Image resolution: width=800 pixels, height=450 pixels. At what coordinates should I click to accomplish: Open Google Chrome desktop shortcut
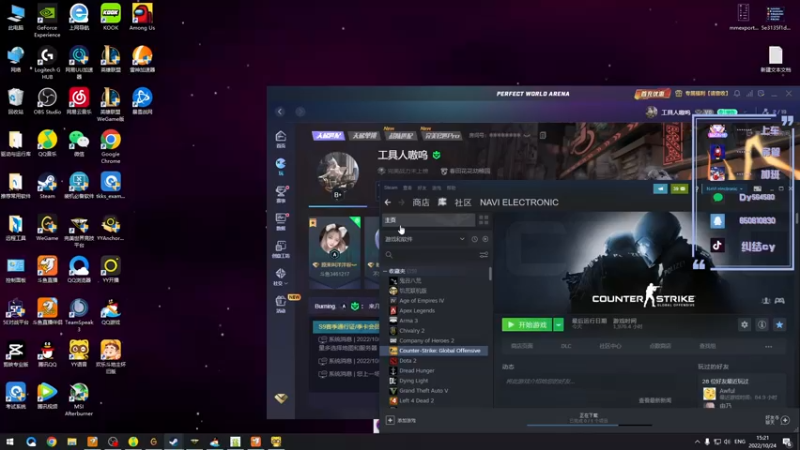[x=110, y=147]
